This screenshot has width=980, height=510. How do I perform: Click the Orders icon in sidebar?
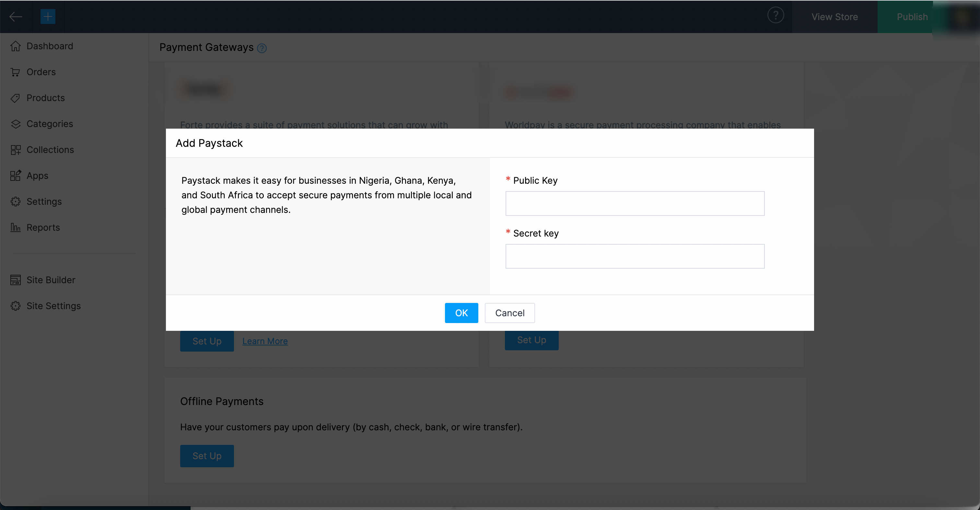pos(16,71)
